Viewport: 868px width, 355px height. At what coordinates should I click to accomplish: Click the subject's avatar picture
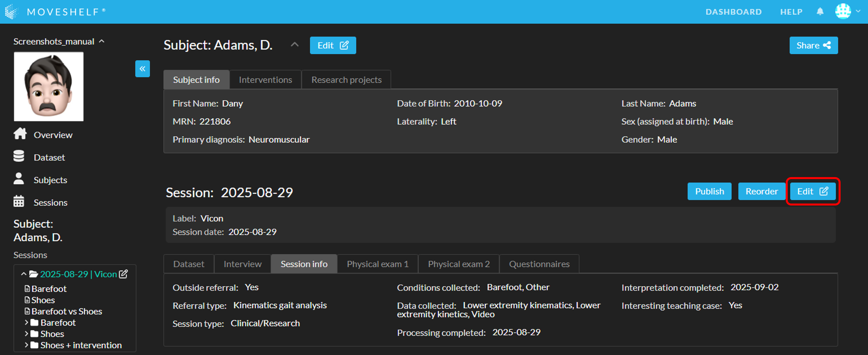coord(49,86)
